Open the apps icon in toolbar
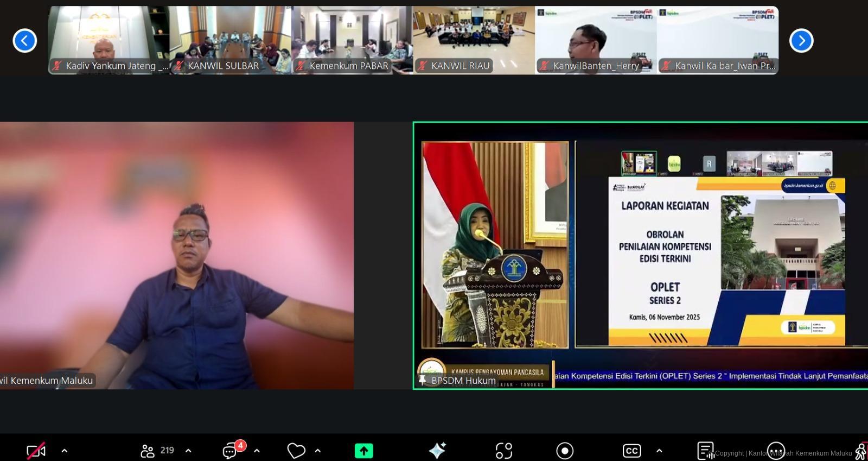868x461 pixels. (x=503, y=451)
